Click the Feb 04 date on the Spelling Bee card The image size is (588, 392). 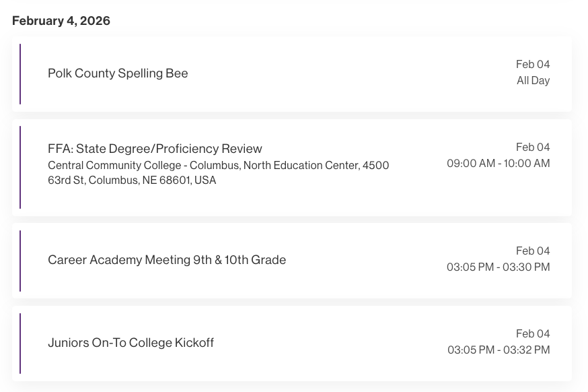coord(533,65)
